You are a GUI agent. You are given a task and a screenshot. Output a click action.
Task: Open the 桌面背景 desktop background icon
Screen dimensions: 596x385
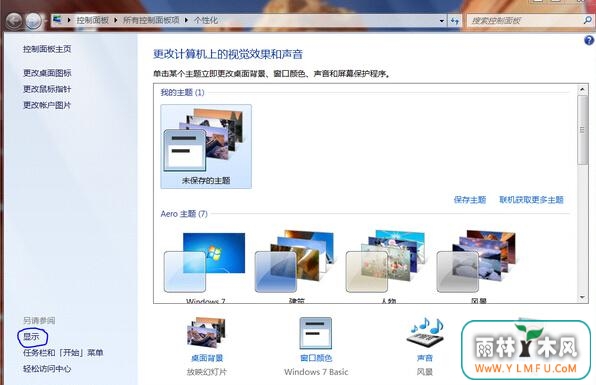pyautogui.click(x=207, y=333)
